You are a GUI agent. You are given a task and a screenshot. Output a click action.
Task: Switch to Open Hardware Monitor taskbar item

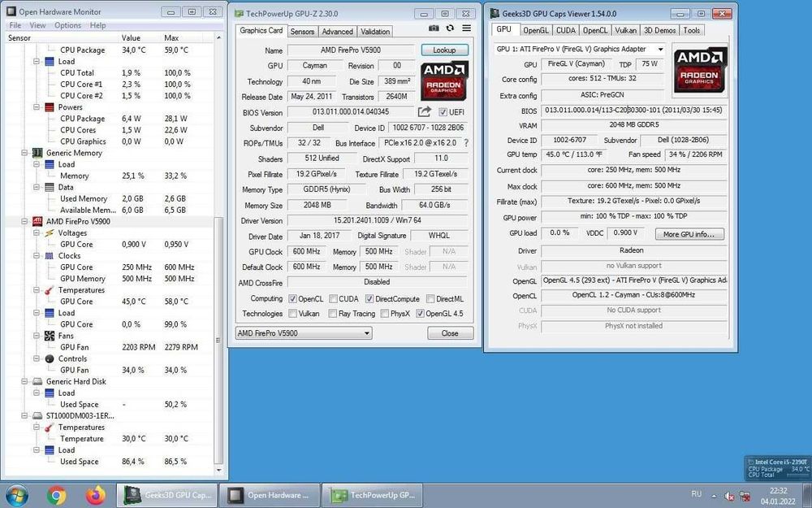tap(270, 495)
